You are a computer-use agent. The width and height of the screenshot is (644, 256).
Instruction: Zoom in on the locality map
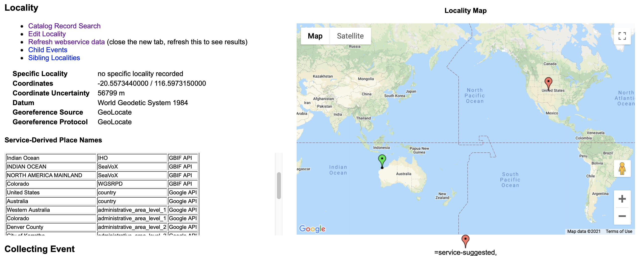click(622, 199)
